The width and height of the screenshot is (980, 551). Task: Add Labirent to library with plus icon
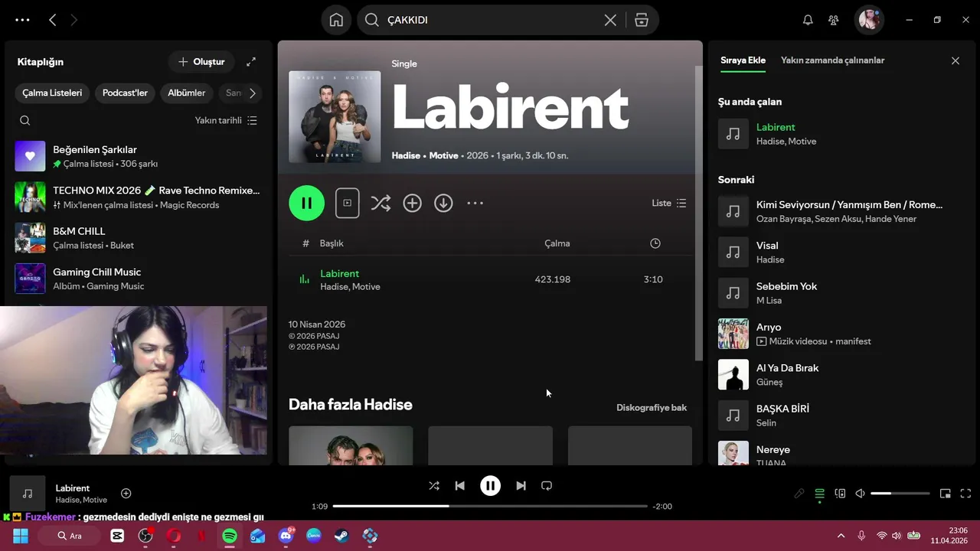[412, 203]
